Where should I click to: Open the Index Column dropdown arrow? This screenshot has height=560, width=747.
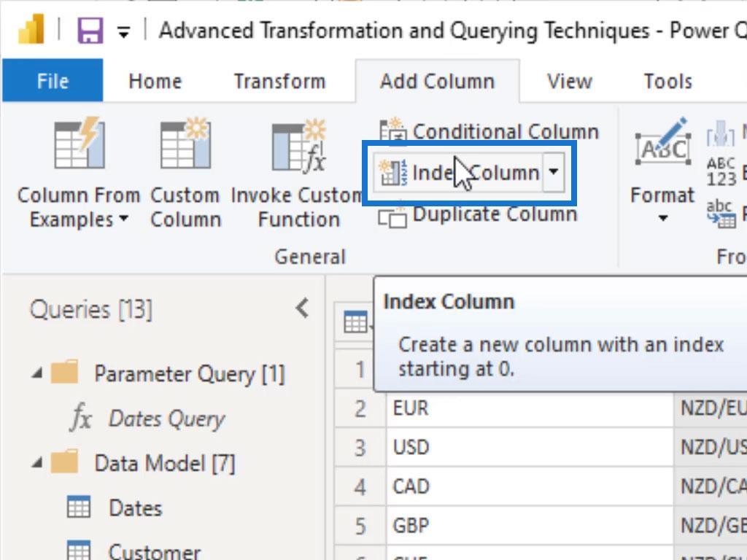[x=554, y=172]
